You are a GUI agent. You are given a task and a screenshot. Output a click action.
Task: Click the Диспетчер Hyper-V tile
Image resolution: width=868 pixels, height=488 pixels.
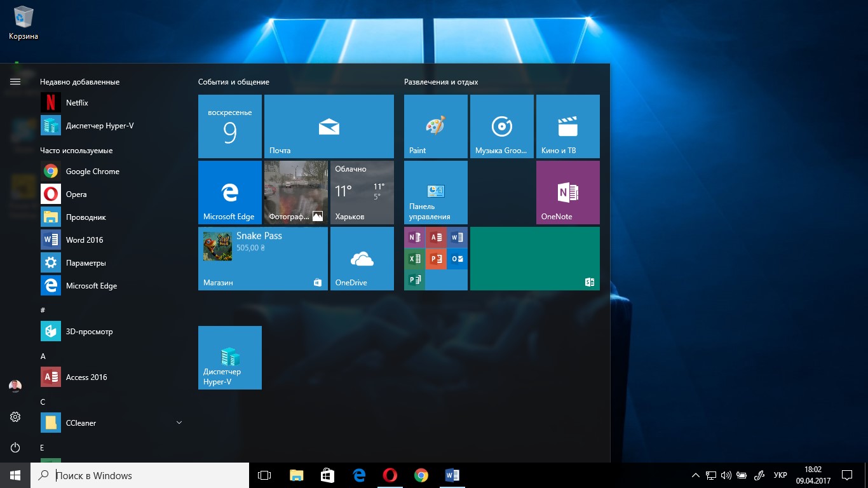pos(230,358)
